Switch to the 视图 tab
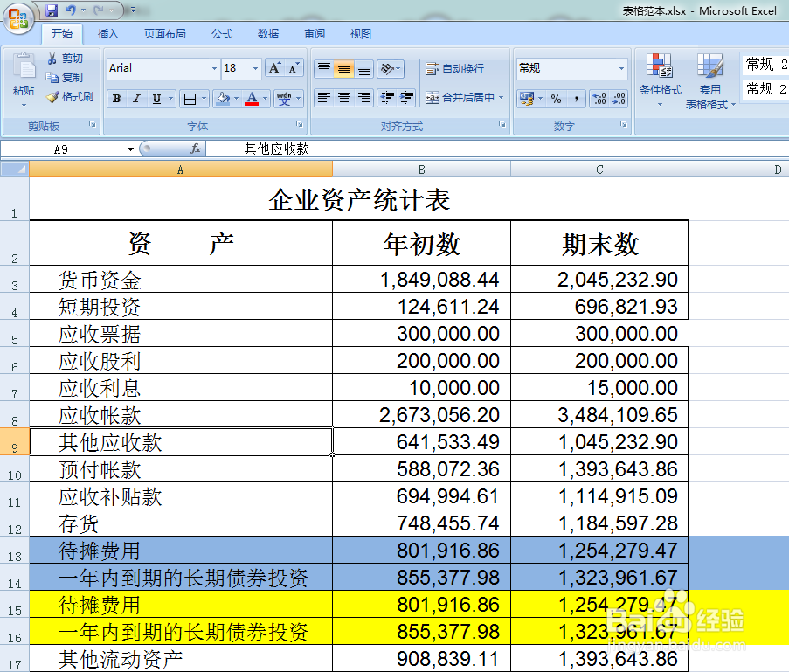Screen dimensions: 789x672 coord(361,34)
